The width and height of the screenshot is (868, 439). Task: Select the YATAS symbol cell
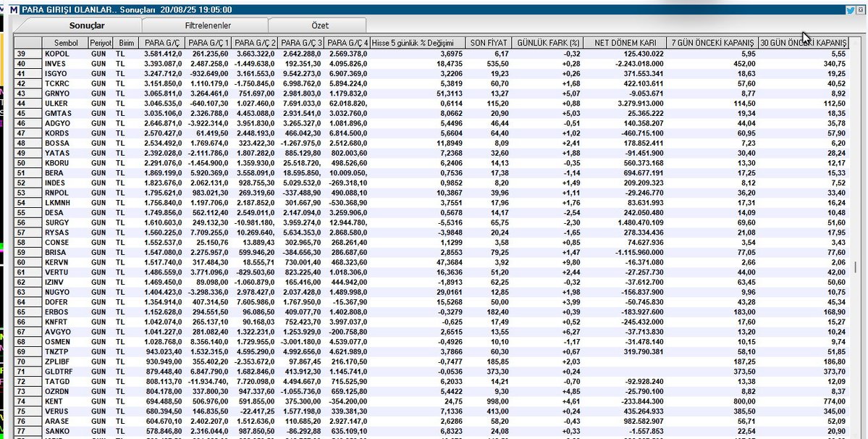65,154
